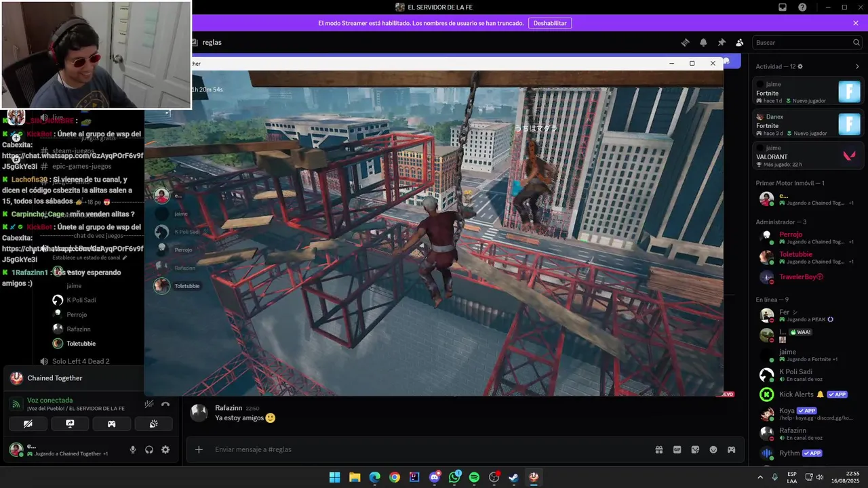The height and width of the screenshot is (488, 868).
Task: Toggle noise suppression in voice panel
Action: (x=149, y=404)
